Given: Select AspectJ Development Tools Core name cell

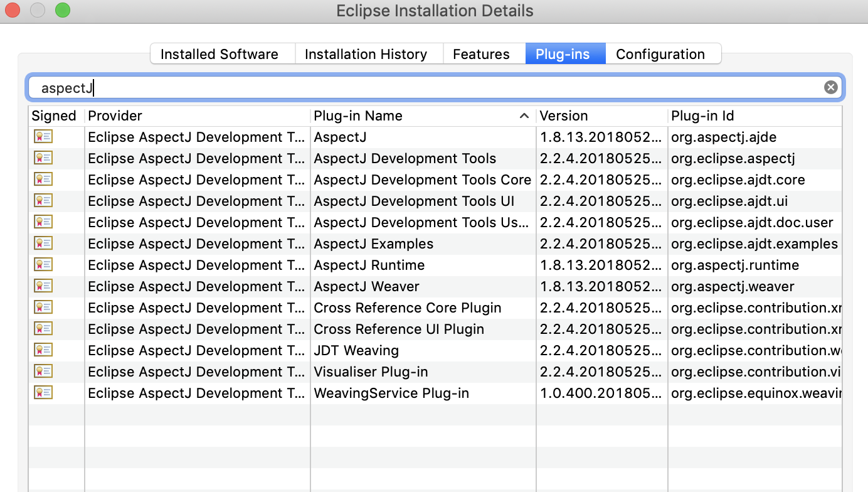Looking at the screenshot, I should pyautogui.click(x=422, y=180).
